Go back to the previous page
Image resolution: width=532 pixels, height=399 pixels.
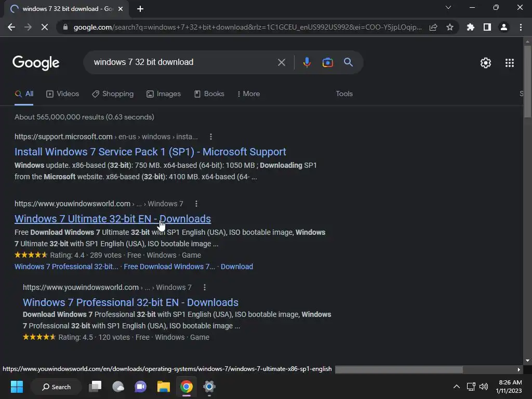coord(11,27)
